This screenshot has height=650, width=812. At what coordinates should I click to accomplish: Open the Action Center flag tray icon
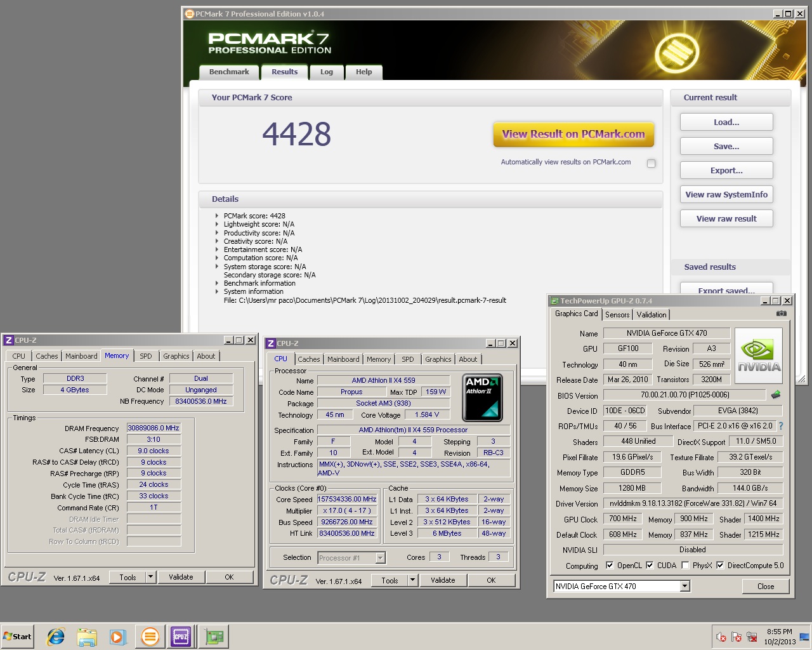[x=737, y=637]
